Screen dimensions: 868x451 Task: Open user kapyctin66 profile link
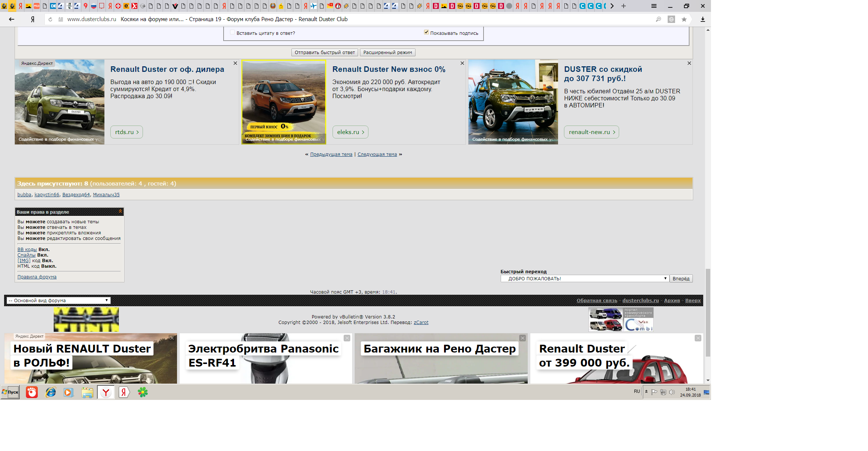pyautogui.click(x=47, y=195)
